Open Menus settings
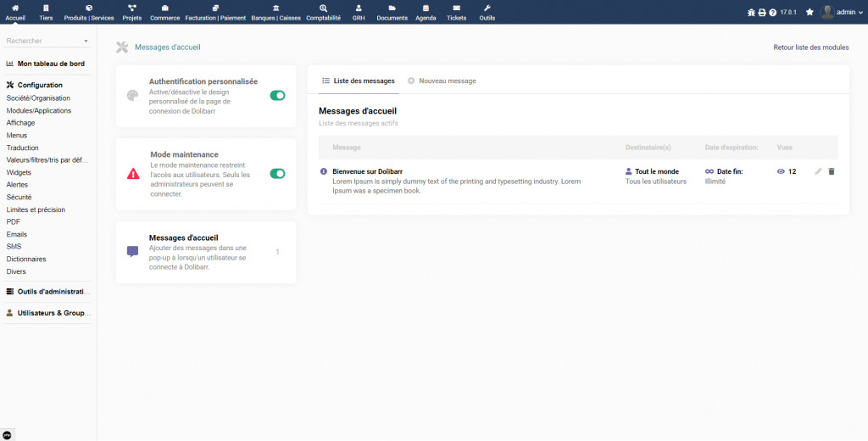868x441 pixels. click(x=17, y=135)
